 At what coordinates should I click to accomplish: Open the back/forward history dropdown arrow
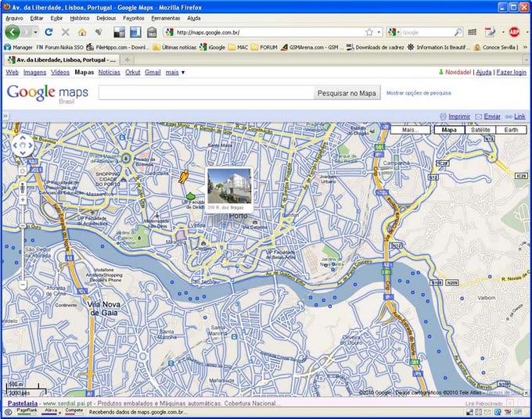coord(35,32)
